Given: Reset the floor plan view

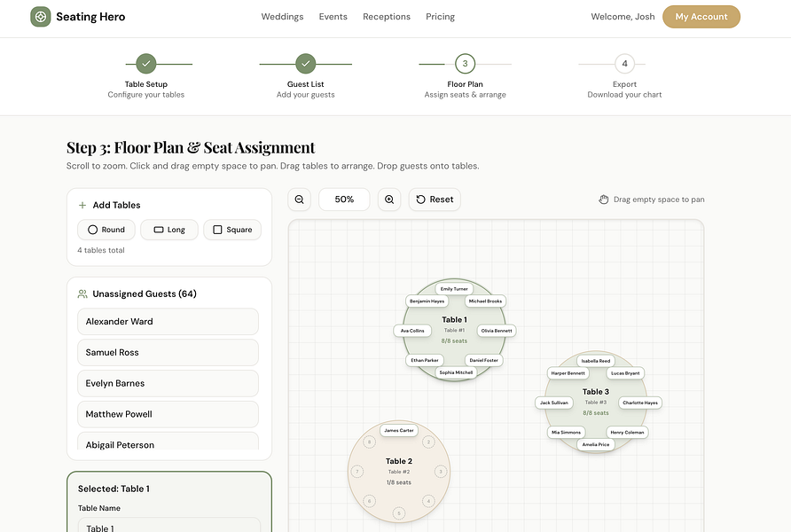Looking at the screenshot, I should pos(435,199).
